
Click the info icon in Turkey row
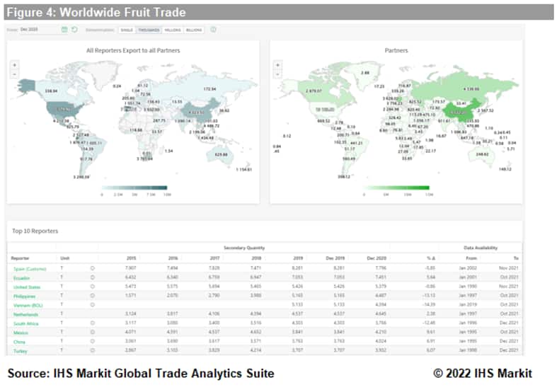(93, 350)
